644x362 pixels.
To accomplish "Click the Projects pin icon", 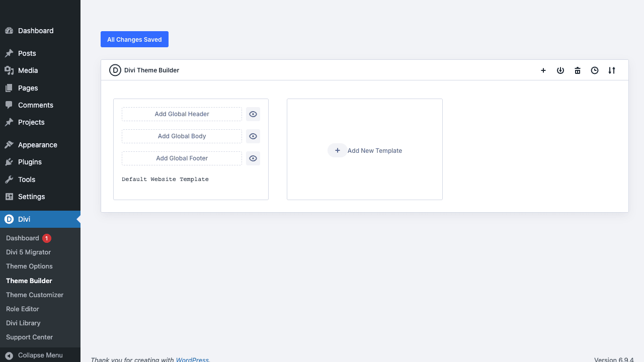I will click(9, 122).
